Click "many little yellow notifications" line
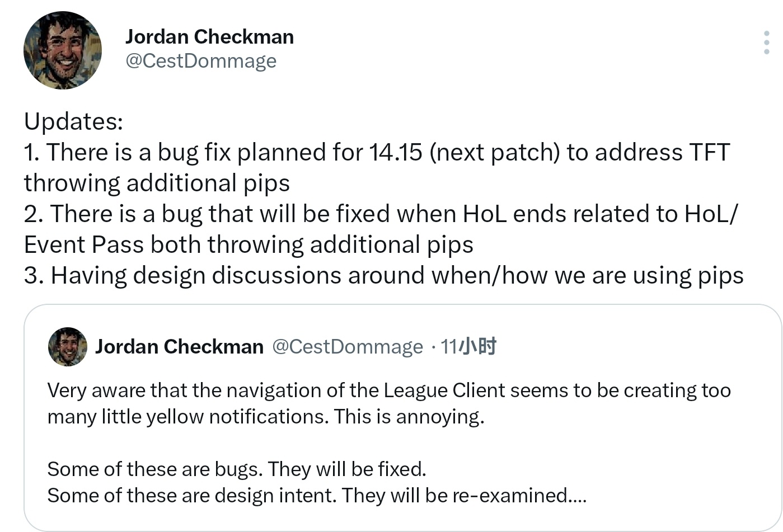 point(266,417)
